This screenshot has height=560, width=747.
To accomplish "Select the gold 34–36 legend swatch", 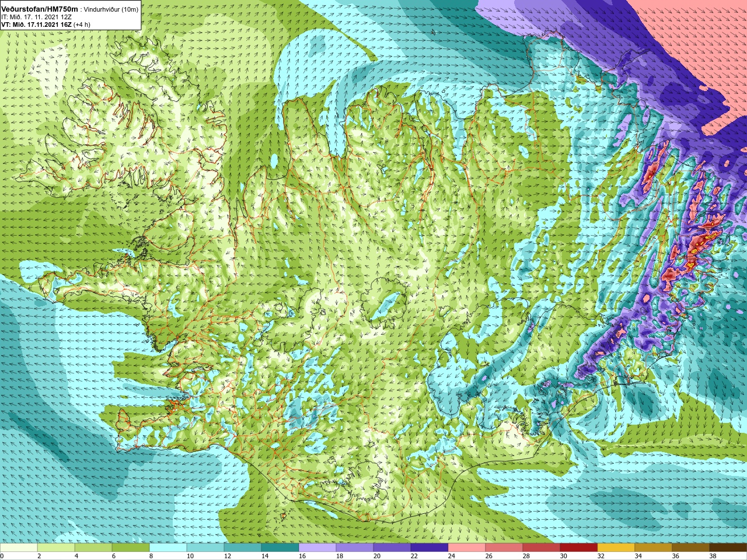I will click(x=654, y=548).
